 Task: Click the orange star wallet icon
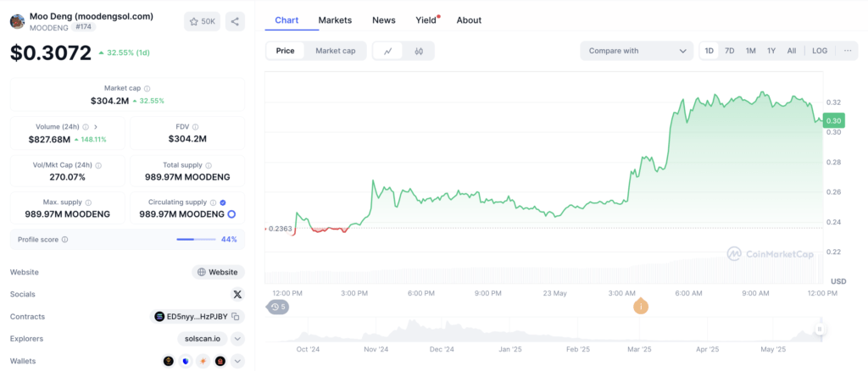[203, 361]
